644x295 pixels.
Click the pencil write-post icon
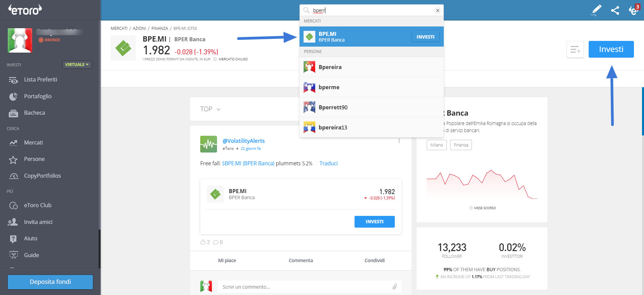point(596,10)
